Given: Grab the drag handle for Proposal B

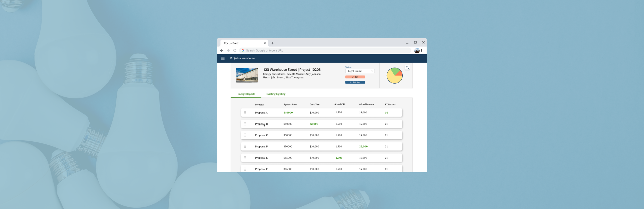Looking at the screenshot, I should coord(245,124).
